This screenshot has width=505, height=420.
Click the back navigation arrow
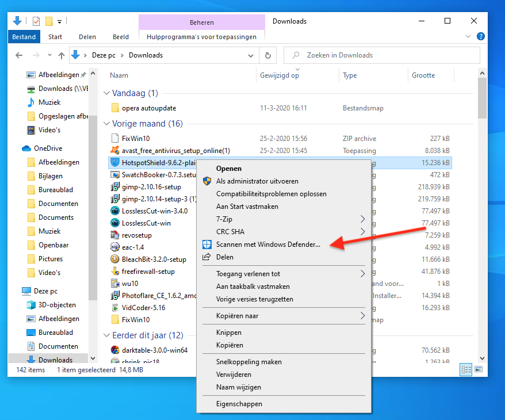pos(19,56)
